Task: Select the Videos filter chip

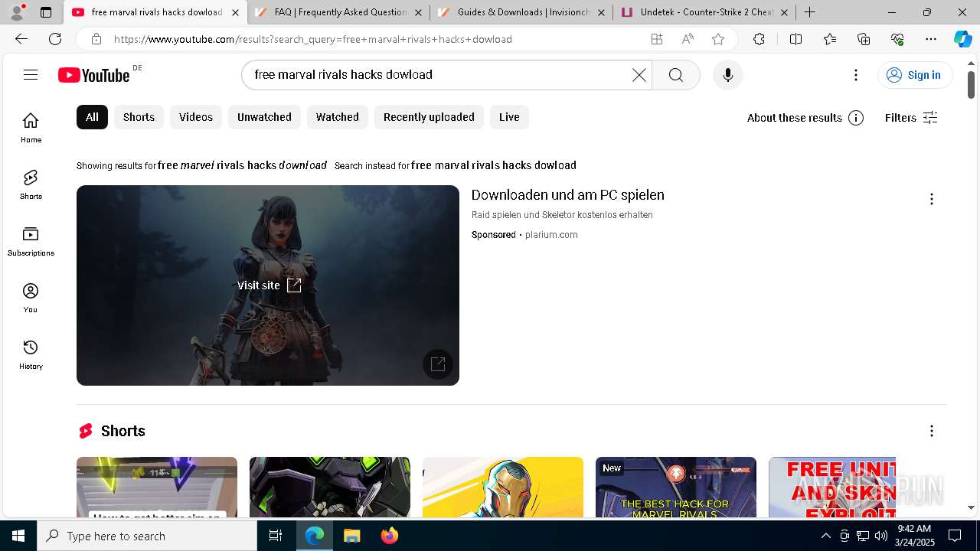Action: tap(196, 117)
